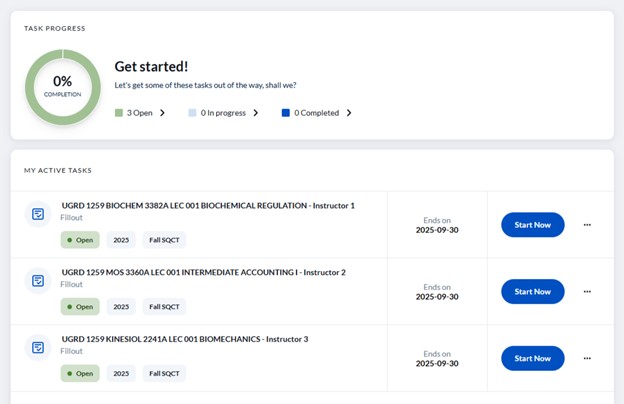624x404 pixels.
Task: Open more options for Intermediate Accounting task
Action: tap(587, 292)
